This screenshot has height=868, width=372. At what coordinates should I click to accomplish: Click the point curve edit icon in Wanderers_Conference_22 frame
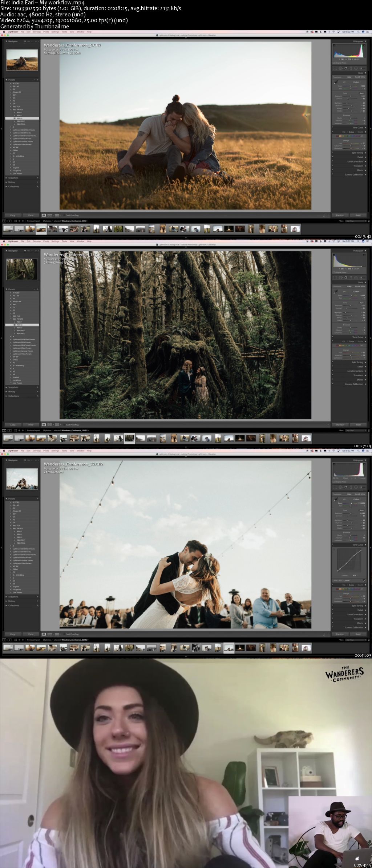[x=364, y=581]
